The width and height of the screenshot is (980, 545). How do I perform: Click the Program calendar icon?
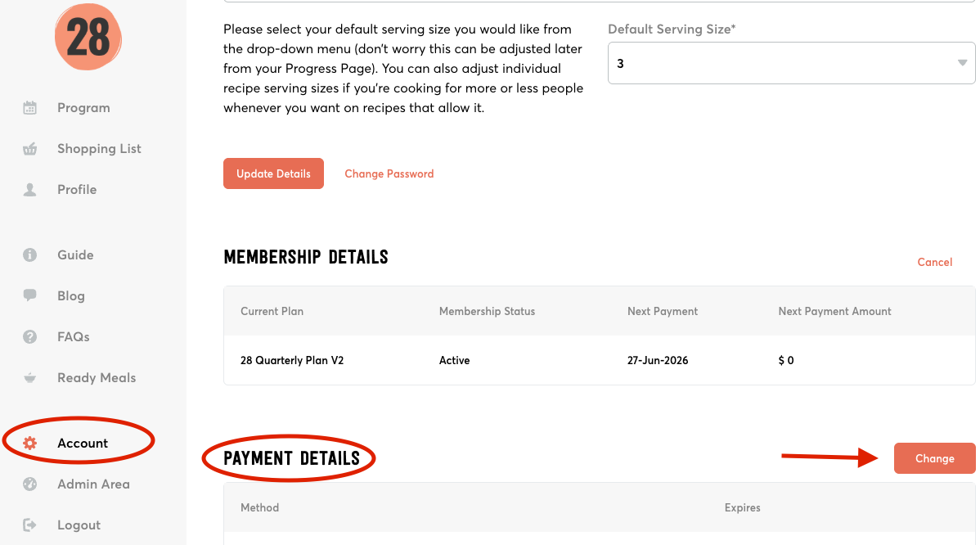pos(30,107)
